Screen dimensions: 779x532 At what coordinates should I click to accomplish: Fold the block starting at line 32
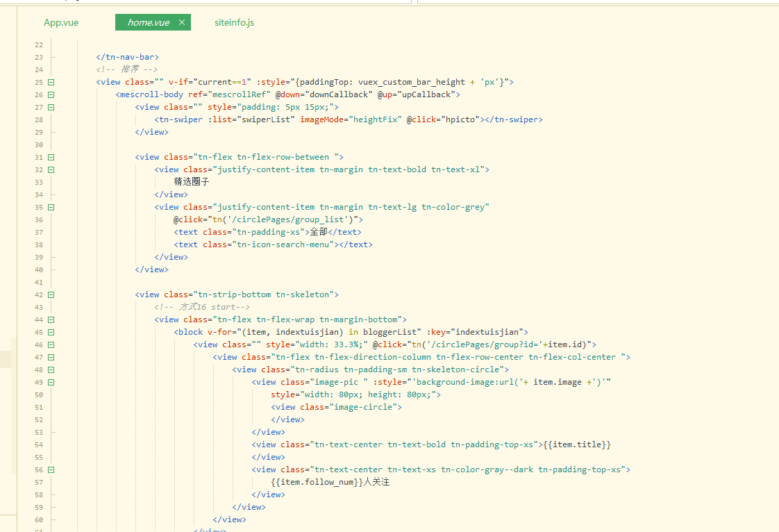[x=51, y=169]
